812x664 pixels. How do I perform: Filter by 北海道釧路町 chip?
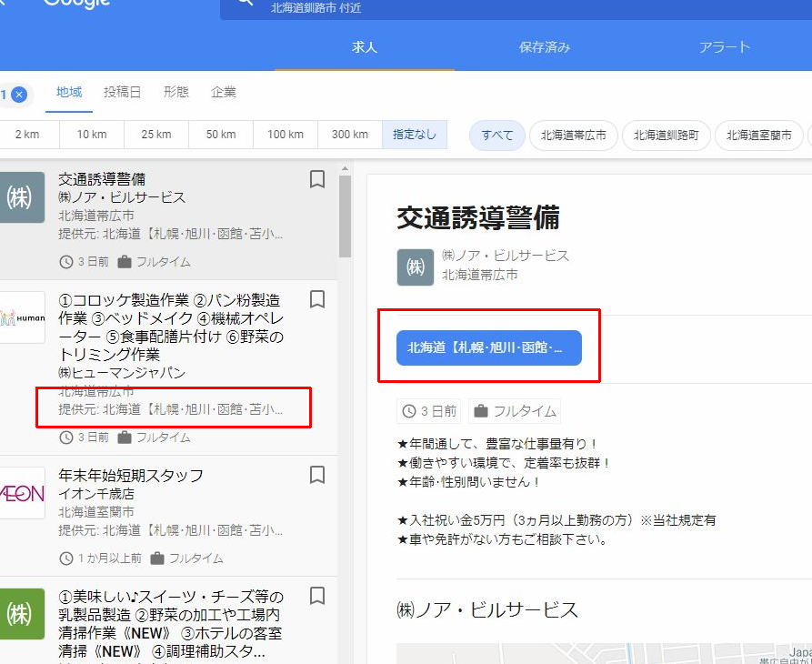point(667,136)
